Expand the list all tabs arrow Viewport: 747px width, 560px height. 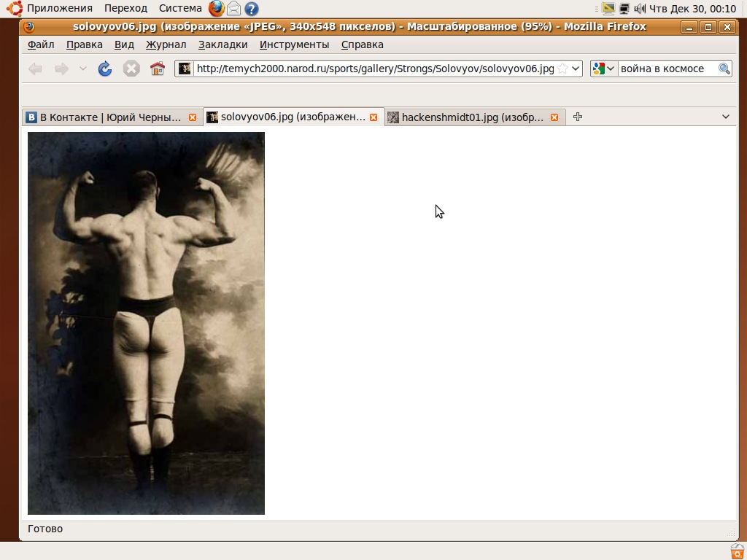[725, 117]
